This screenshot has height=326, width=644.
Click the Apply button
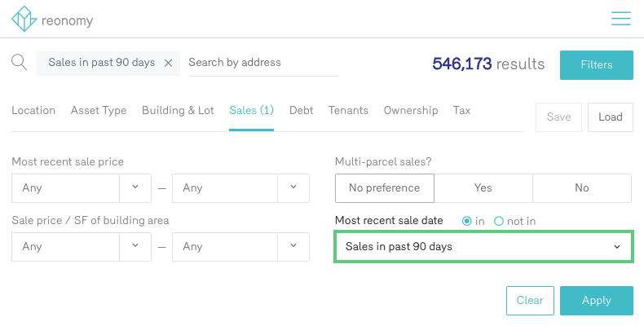(x=596, y=300)
